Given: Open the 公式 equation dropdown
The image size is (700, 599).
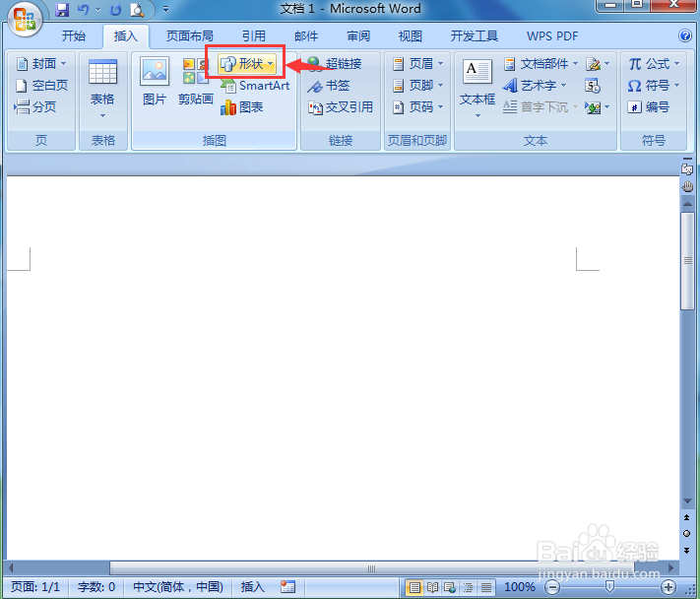Looking at the screenshot, I should click(654, 63).
